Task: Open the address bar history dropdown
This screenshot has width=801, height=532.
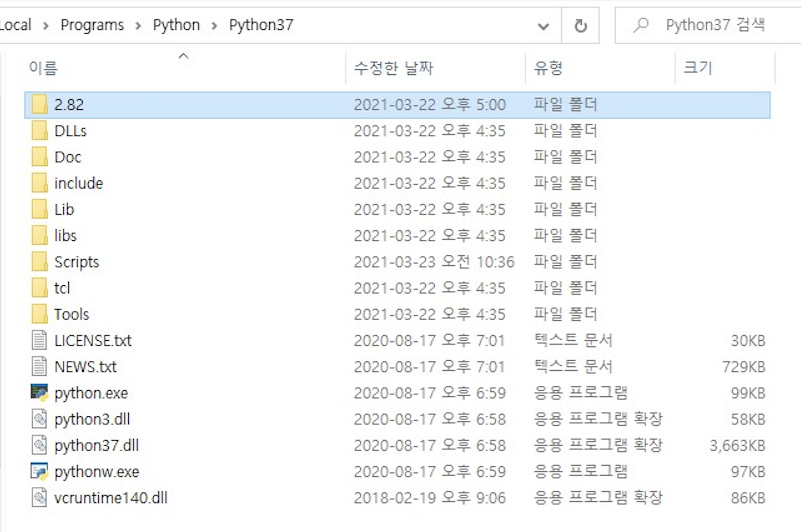Action: (543, 26)
